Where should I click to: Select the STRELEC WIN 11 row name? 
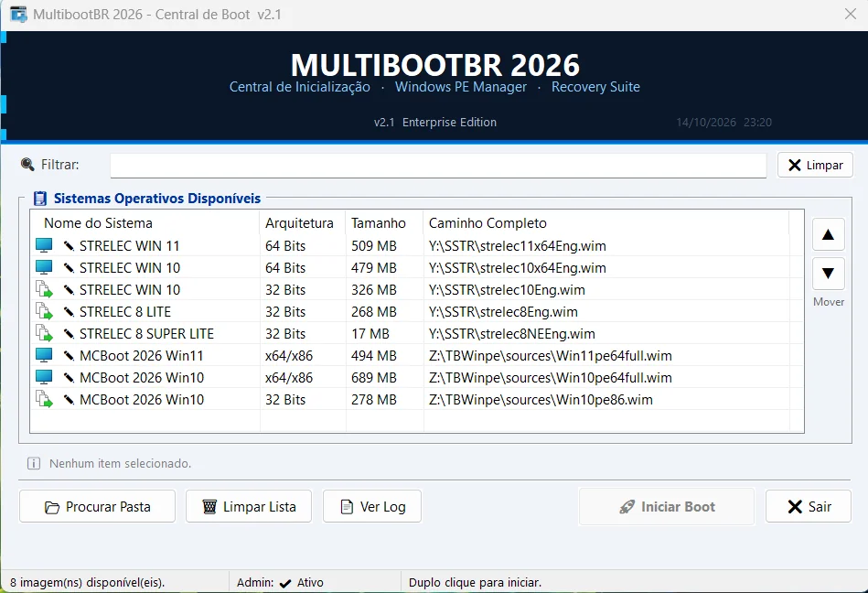[x=130, y=246]
